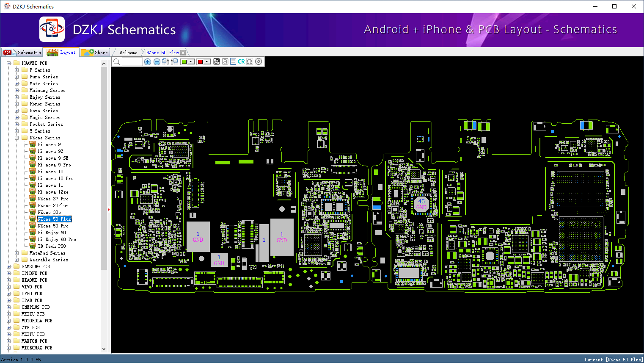Screen dimensions: 644x363
Task: Select the ONEPLUS PCB folder
Action: click(x=36, y=307)
